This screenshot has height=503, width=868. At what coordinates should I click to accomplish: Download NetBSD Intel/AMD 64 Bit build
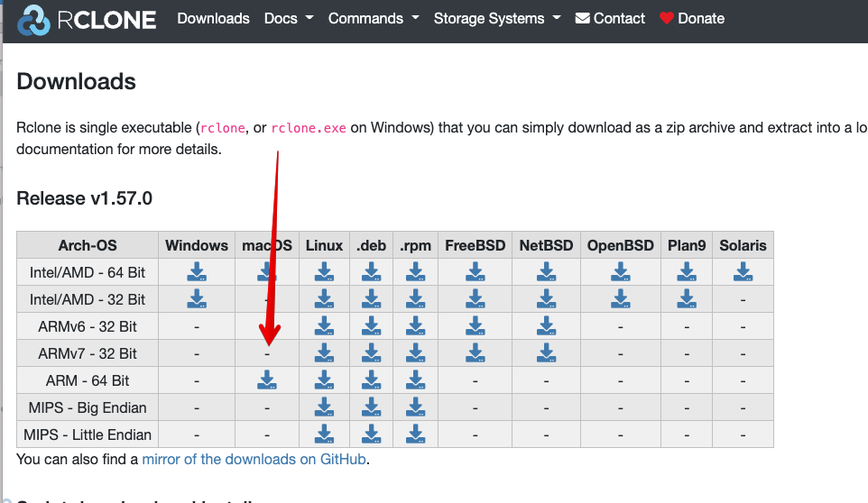(x=547, y=272)
